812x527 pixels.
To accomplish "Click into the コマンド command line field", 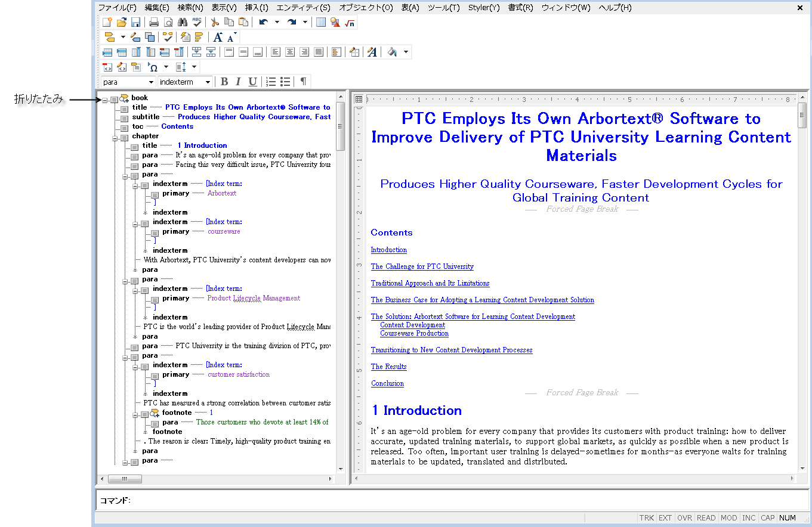I will 470,500.
